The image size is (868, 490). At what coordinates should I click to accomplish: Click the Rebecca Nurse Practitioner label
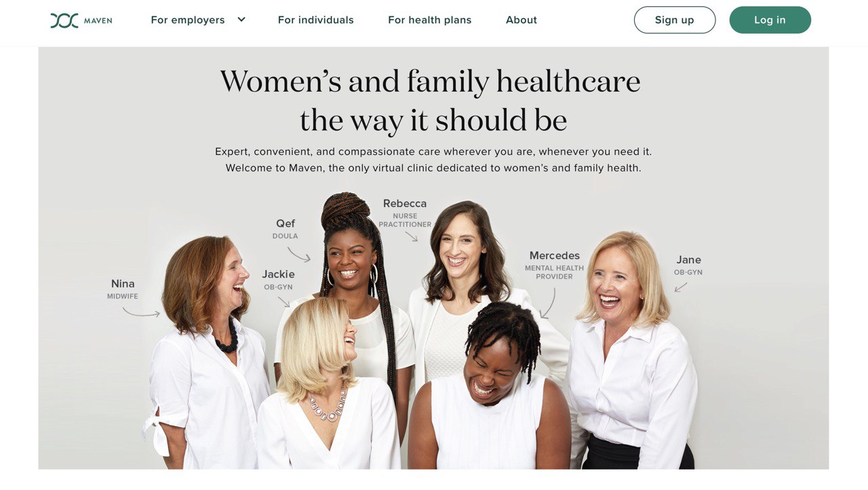point(405,213)
